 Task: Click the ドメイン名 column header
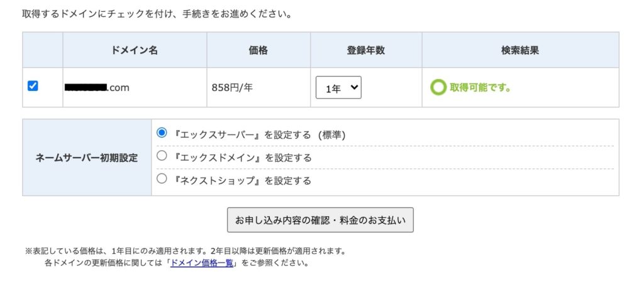(135, 50)
